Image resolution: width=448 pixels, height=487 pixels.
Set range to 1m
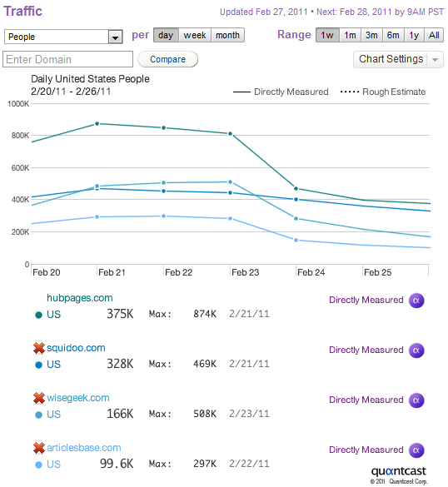(x=350, y=35)
